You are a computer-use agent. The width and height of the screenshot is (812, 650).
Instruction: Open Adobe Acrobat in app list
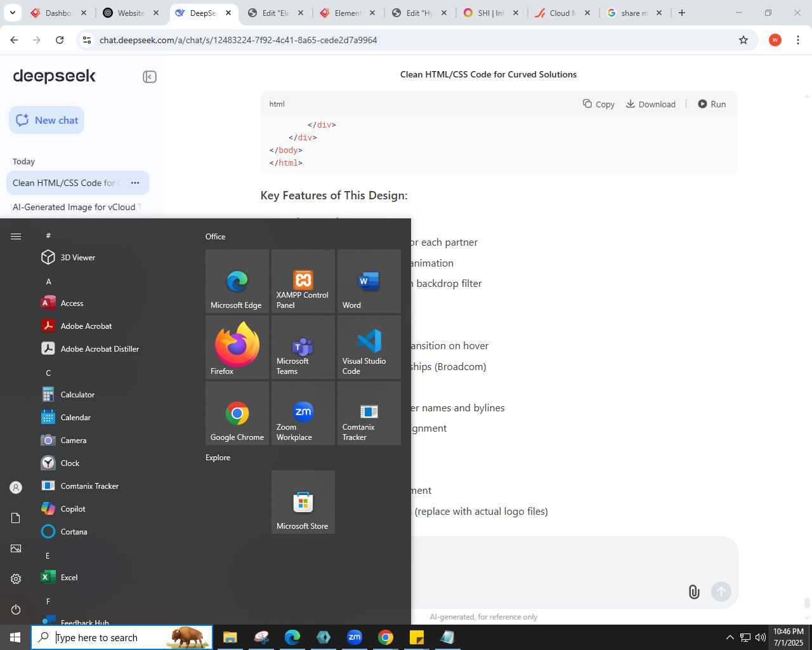click(x=114, y=326)
